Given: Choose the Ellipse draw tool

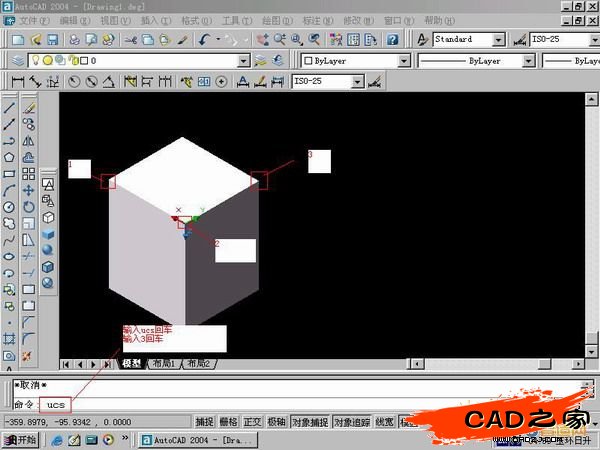Looking at the screenshot, I should [9, 256].
